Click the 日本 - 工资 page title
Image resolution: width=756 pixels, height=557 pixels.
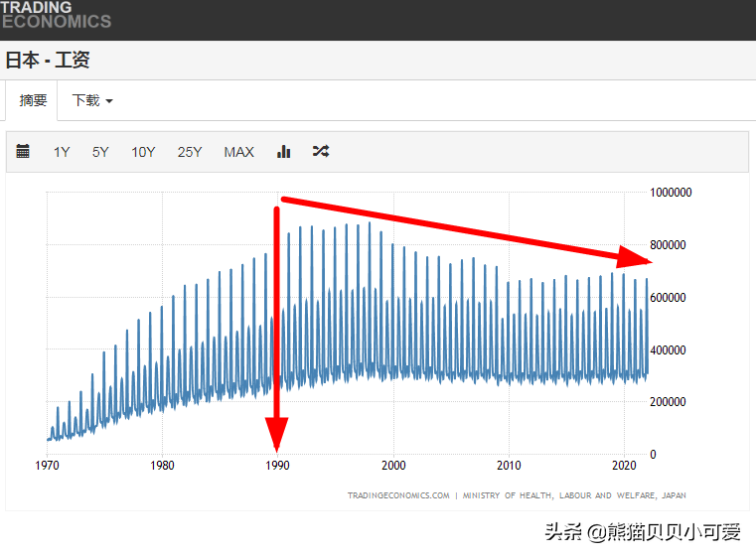(48, 60)
